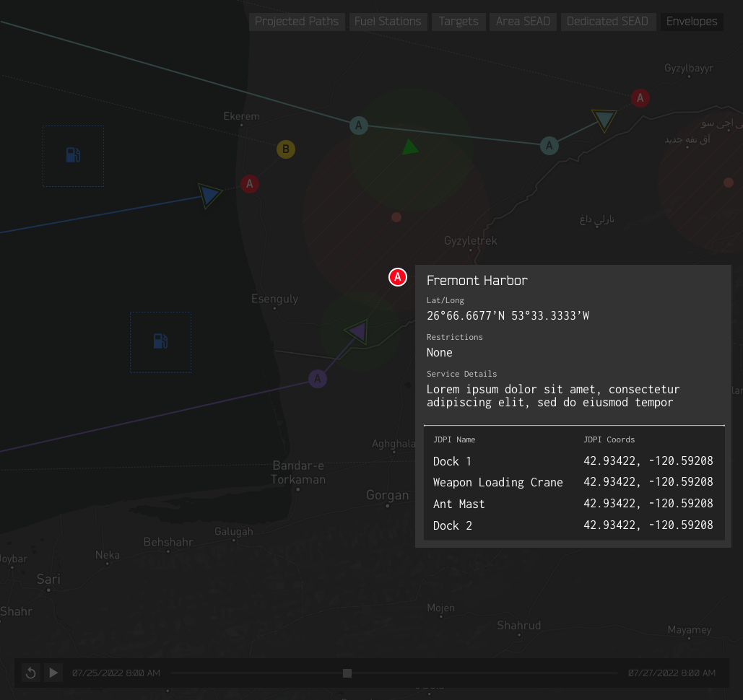Viewport: 743px width, 700px height.
Task: Click the lower fuel station pump icon
Action: 160,341
